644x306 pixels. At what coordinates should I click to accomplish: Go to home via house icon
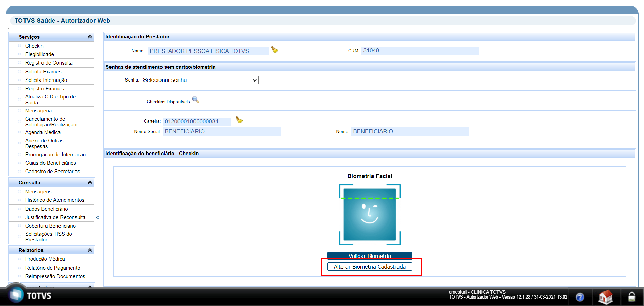coord(605,297)
